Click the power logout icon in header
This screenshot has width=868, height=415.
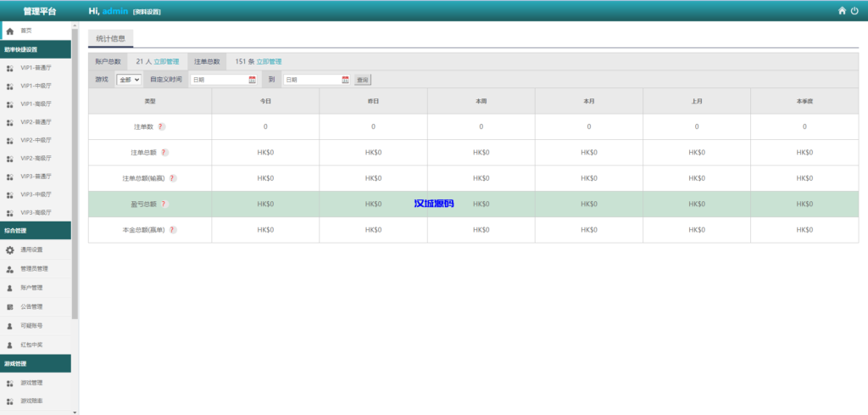pos(854,11)
